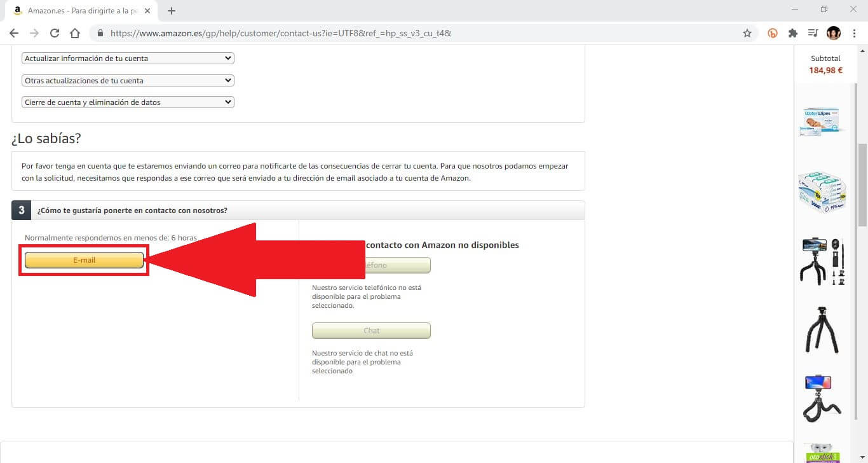Click the Subtotal 184,98 € amount
Image resolution: width=868 pixels, height=463 pixels.
825,71
